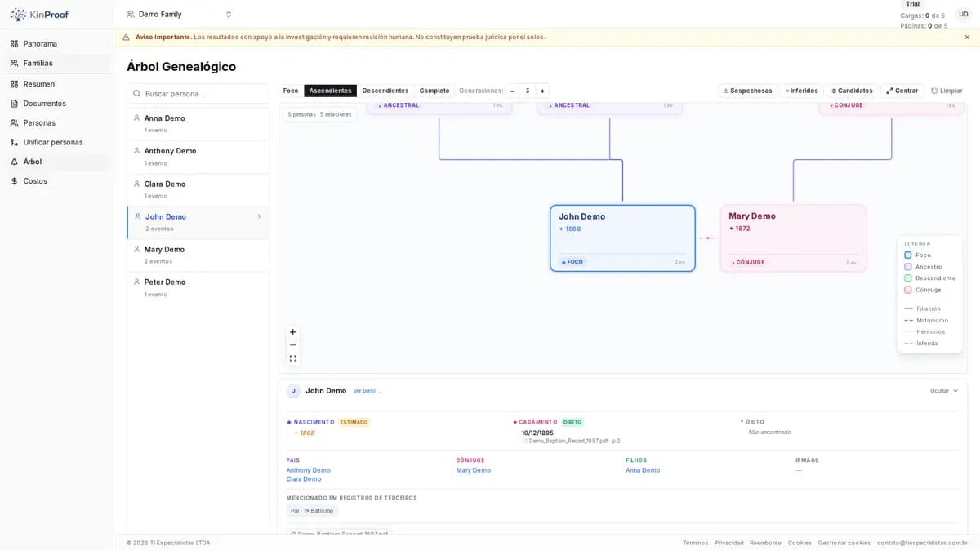Toggle the Sospechosas filter

pos(747,91)
